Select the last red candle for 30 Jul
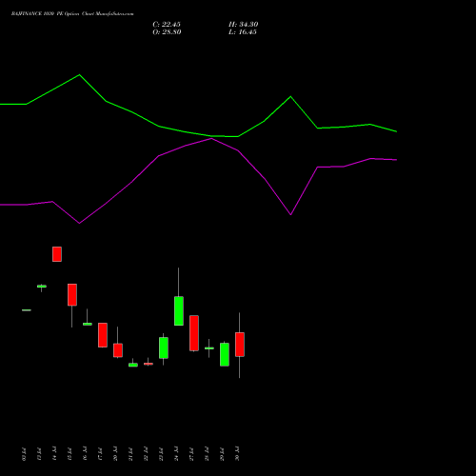 tap(240, 345)
